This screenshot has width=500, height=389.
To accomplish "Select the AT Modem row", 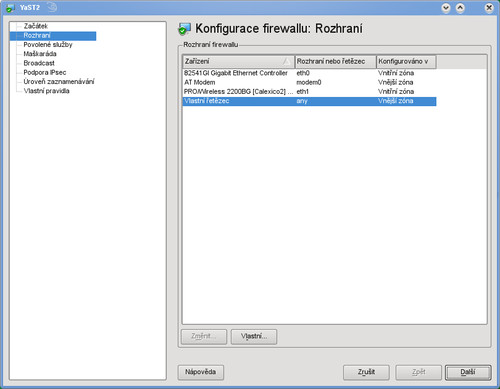I will 309,82.
